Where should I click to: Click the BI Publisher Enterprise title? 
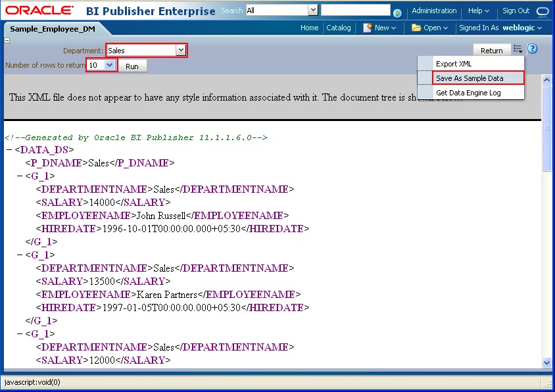(151, 11)
